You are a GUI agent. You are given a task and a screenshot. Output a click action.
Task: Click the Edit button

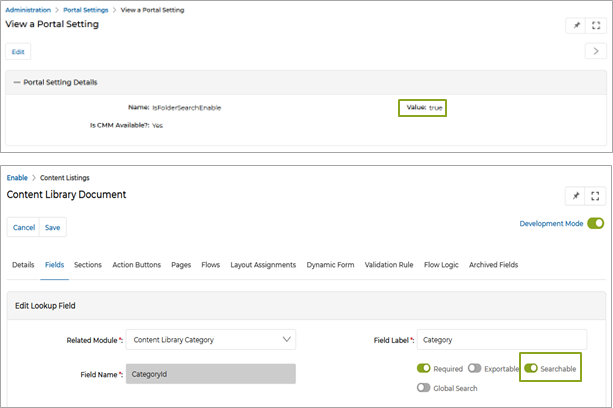pyautogui.click(x=18, y=51)
